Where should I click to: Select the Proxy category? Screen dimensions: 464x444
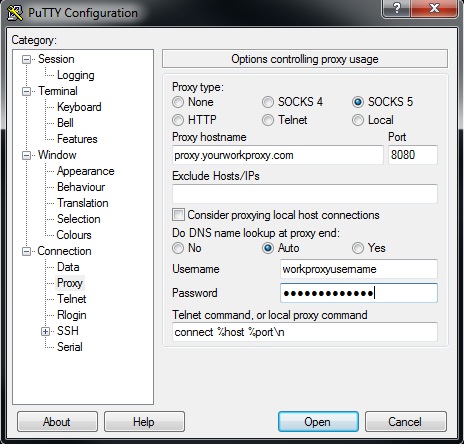(x=70, y=283)
